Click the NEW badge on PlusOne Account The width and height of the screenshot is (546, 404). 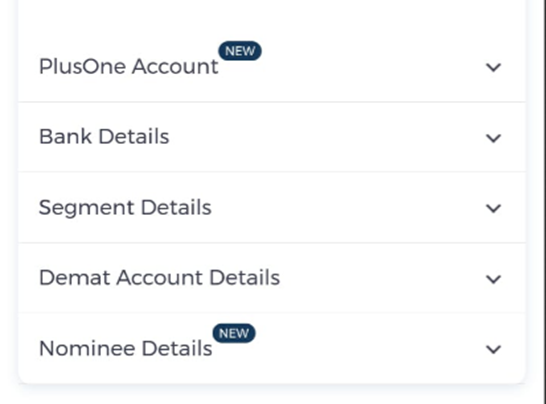coord(240,51)
